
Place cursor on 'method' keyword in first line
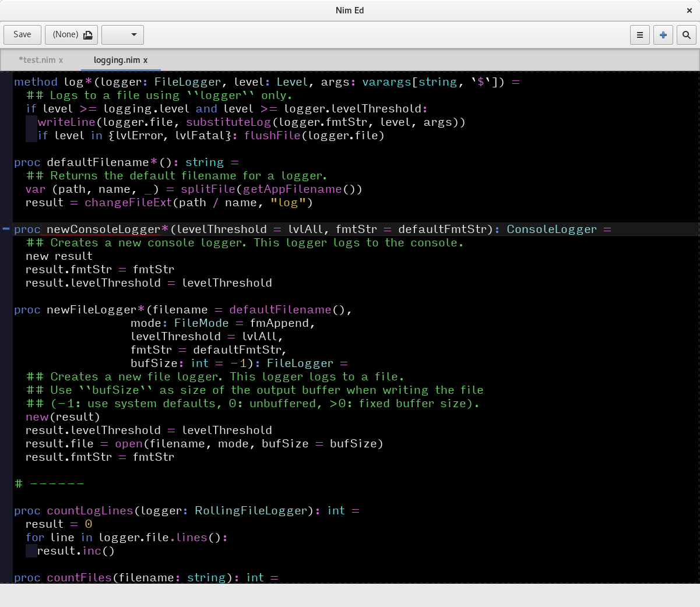click(36, 82)
